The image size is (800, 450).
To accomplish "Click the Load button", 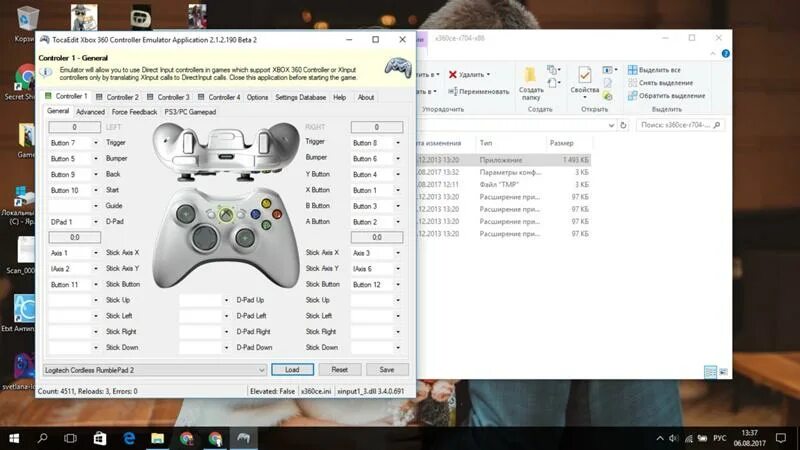I will (x=292, y=369).
